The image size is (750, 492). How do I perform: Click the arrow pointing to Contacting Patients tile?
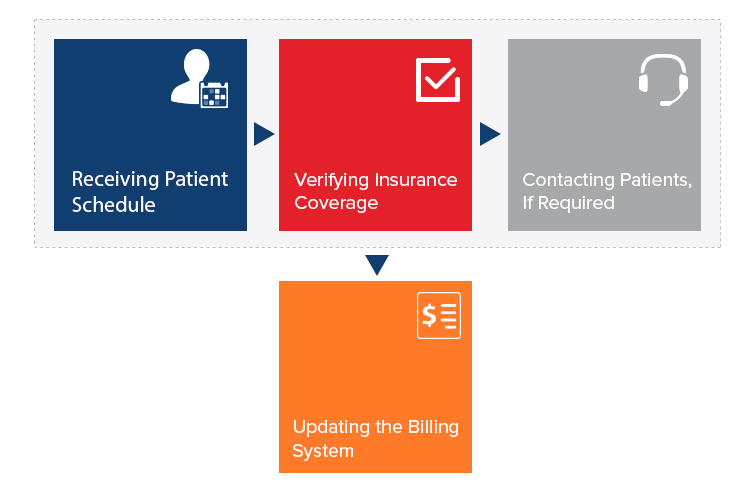[490, 134]
